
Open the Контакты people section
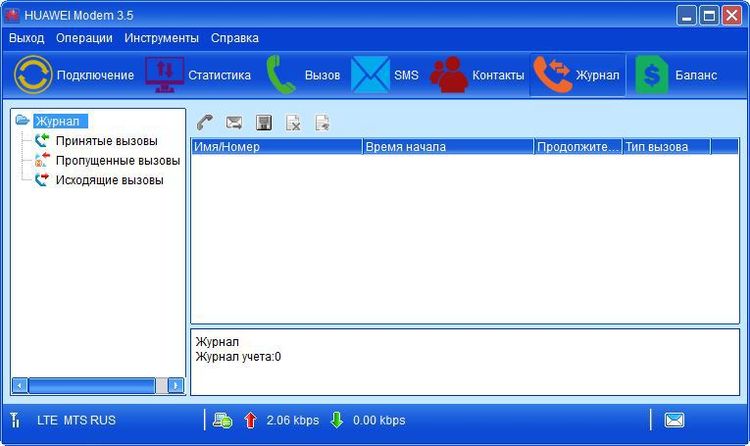[477, 75]
